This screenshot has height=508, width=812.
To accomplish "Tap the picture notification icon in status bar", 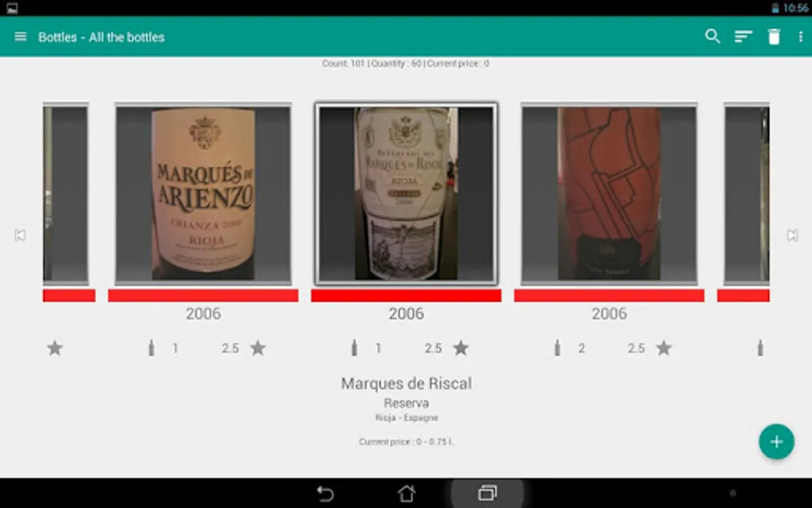I will click(12, 8).
